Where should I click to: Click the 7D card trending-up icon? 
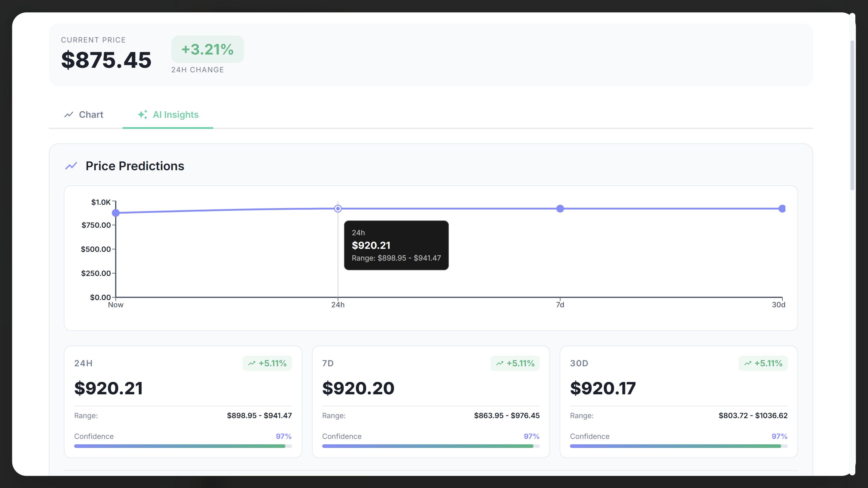coord(500,363)
